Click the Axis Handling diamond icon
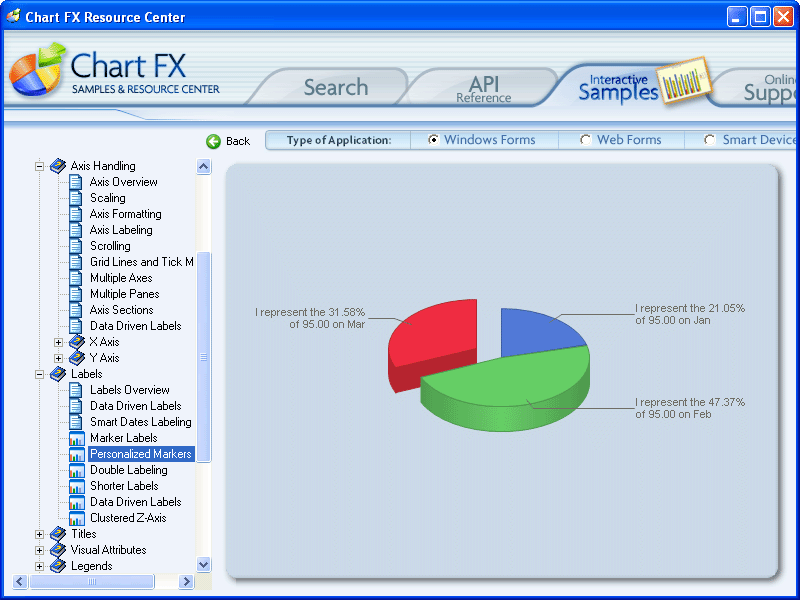This screenshot has width=800, height=600. pos(57,166)
